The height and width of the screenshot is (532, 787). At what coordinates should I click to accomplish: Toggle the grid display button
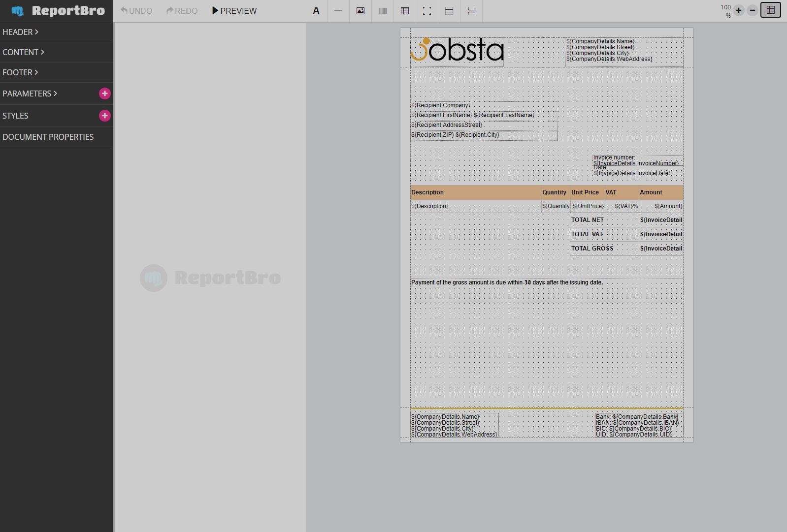[771, 10]
